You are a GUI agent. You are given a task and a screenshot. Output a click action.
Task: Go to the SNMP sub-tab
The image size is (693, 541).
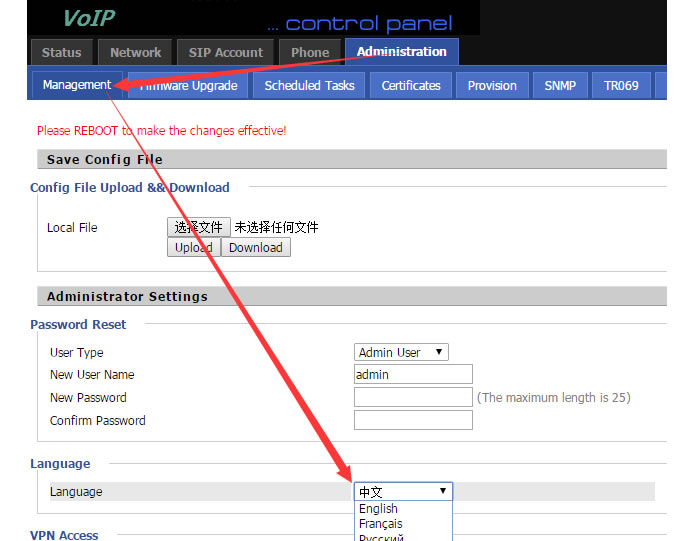pyautogui.click(x=560, y=86)
